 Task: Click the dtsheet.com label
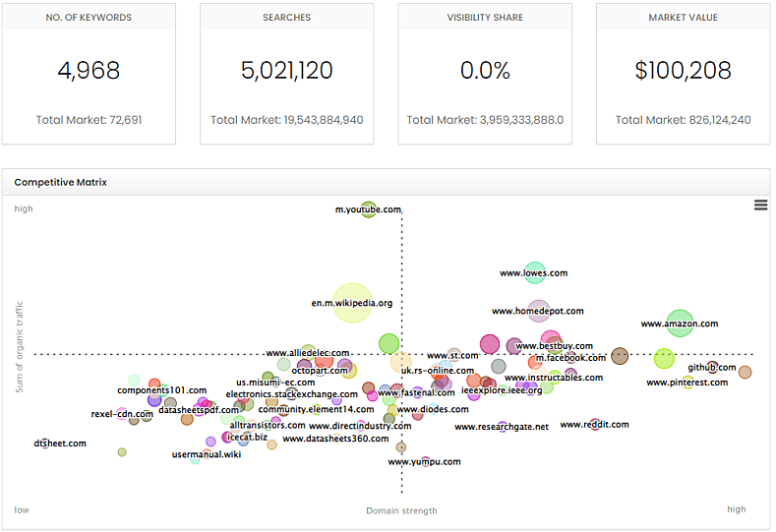(x=60, y=443)
